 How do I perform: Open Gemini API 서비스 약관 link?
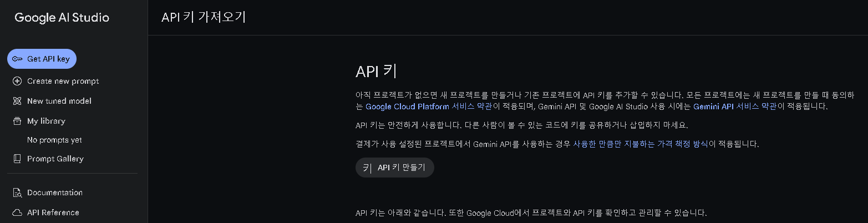(x=735, y=107)
